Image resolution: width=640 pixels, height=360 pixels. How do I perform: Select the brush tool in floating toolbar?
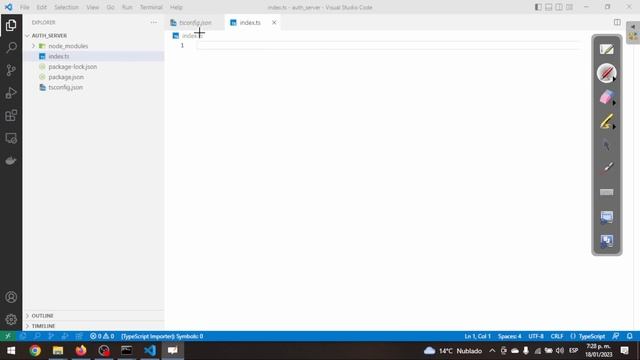pos(607,168)
